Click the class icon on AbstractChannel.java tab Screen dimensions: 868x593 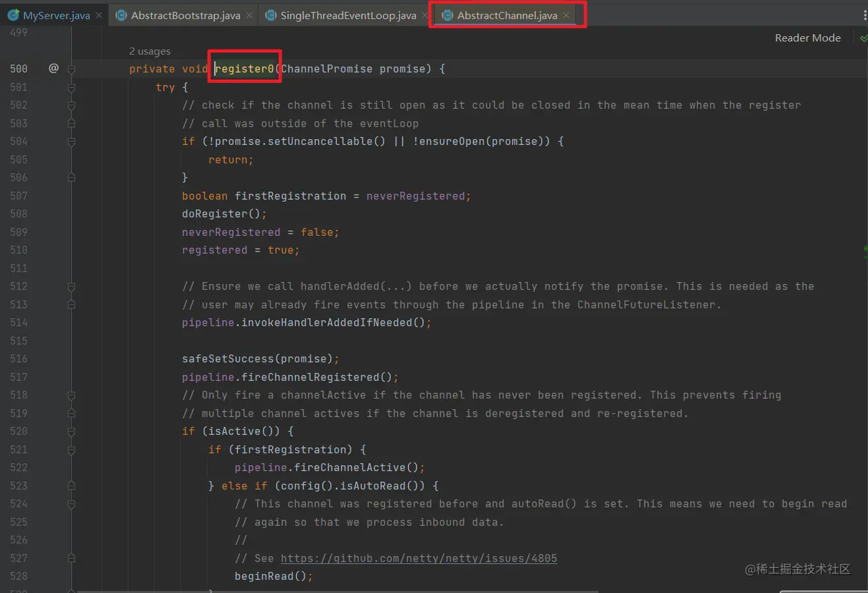(x=448, y=14)
